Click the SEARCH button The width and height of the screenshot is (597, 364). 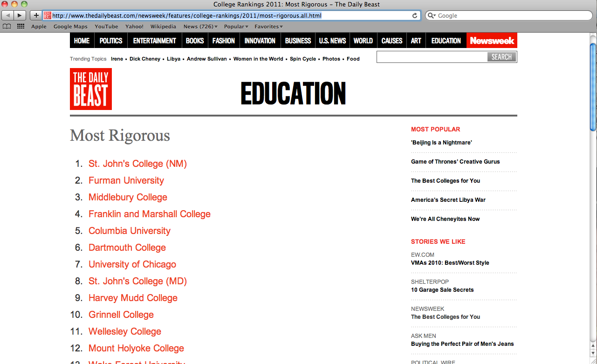tap(501, 57)
